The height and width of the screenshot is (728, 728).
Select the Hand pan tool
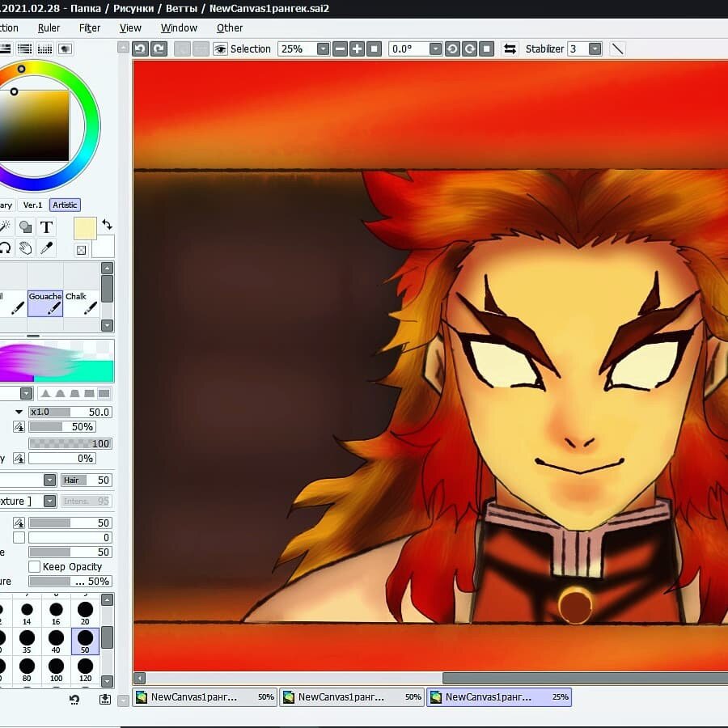(x=25, y=248)
